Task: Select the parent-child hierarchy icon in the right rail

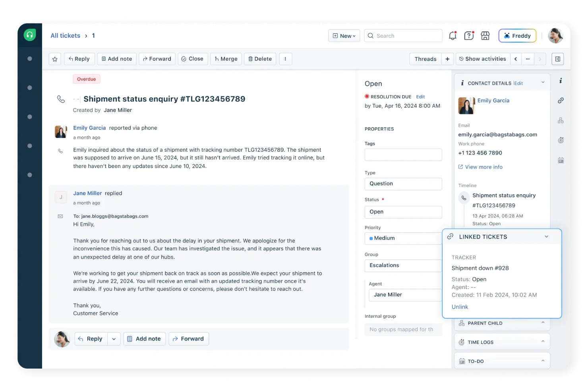Action: 561,120
